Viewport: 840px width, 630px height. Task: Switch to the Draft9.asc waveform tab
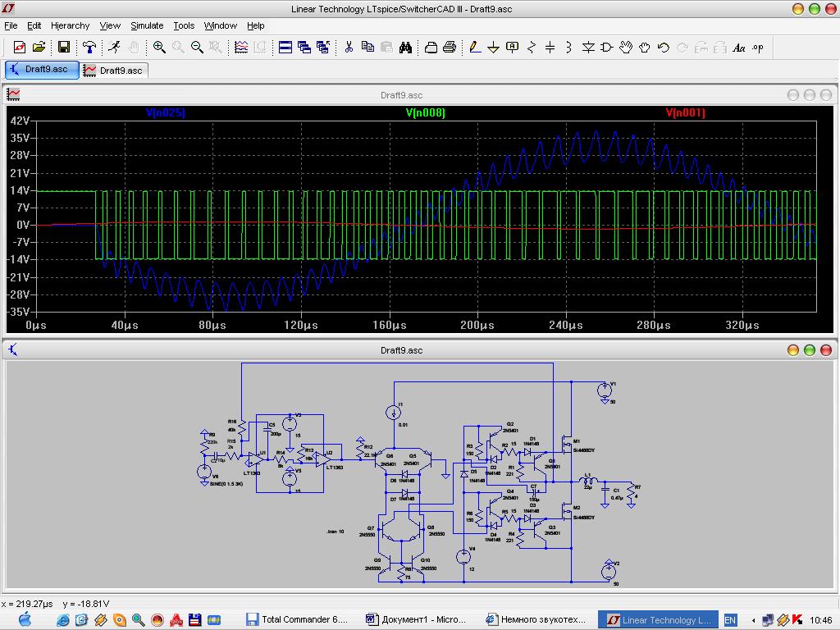[x=114, y=71]
